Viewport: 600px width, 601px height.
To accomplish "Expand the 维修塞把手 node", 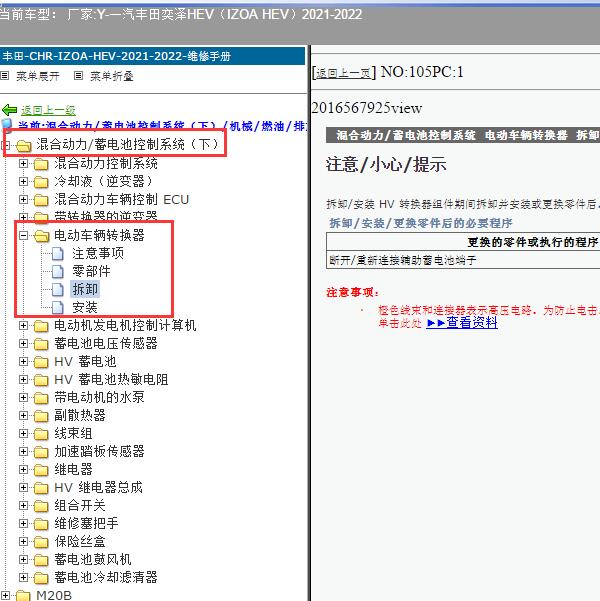I will coord(23,524).
